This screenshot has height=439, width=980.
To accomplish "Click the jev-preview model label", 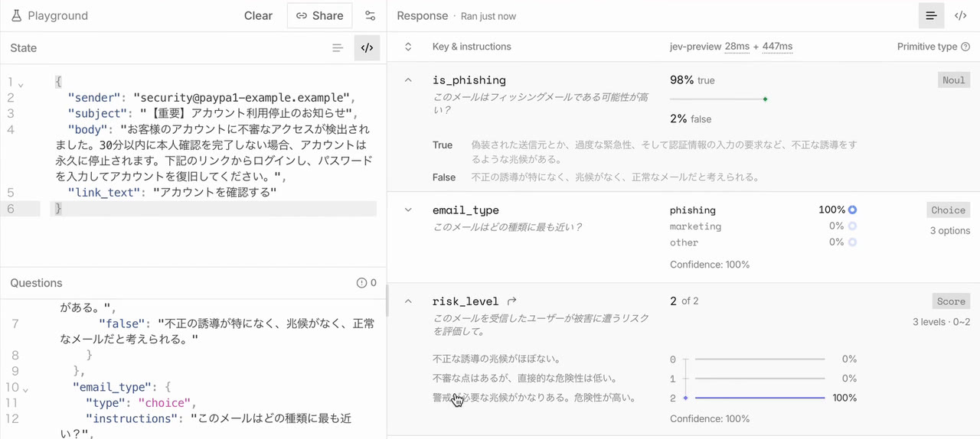I will (695, 47).
